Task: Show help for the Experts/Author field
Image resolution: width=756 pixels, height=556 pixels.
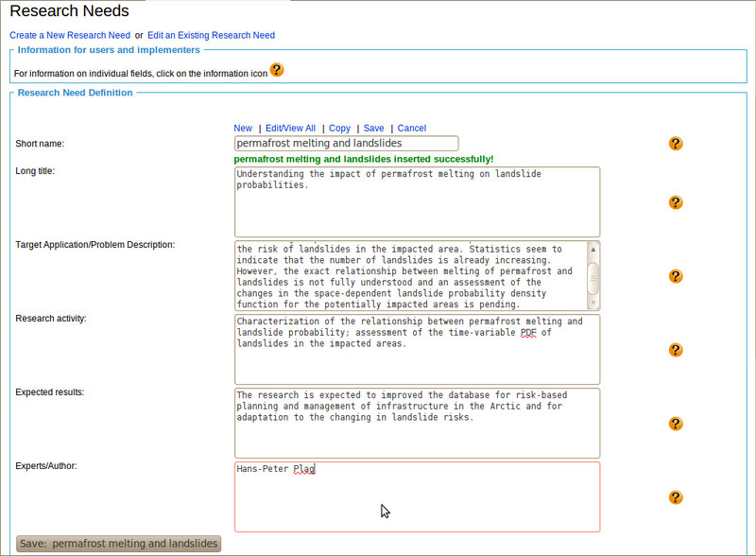Action: [676, 497]
